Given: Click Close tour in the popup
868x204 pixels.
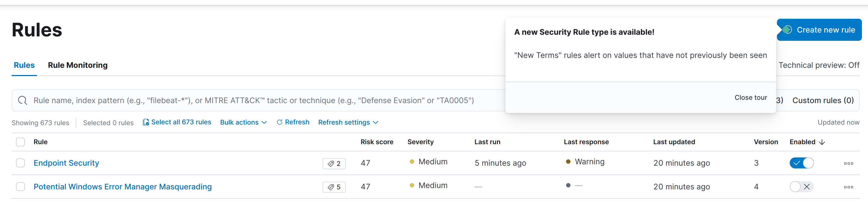Looking at the screenshot, I should [751, 98].
